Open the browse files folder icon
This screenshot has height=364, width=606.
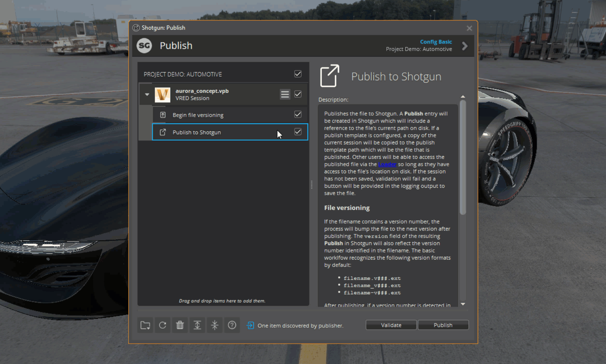(x=145, y=325)
